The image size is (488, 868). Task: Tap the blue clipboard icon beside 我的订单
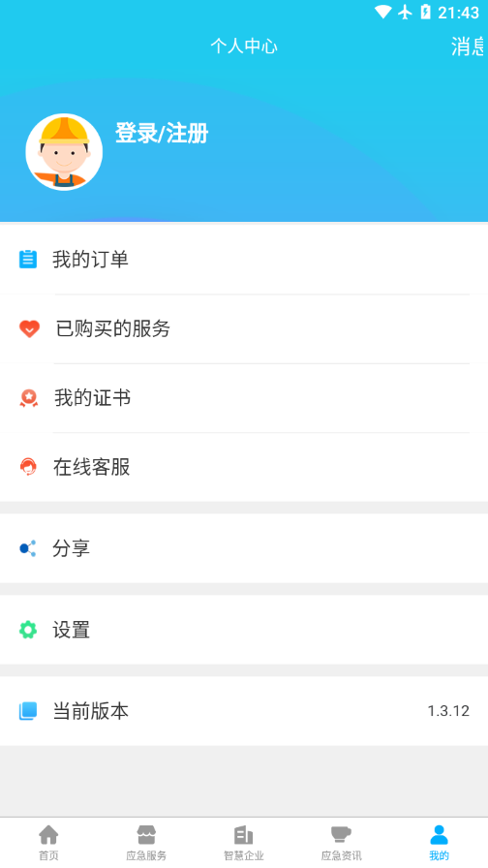pyautogui.click(x=28, y=259)
